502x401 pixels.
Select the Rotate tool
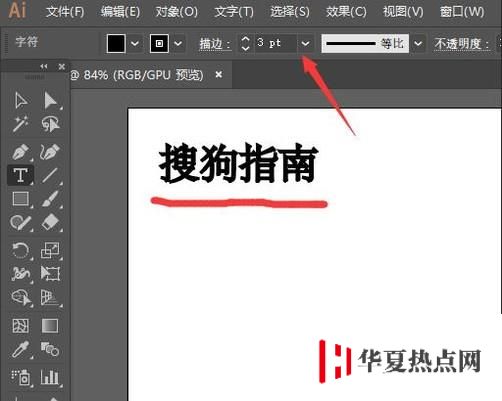pos(21,250)
